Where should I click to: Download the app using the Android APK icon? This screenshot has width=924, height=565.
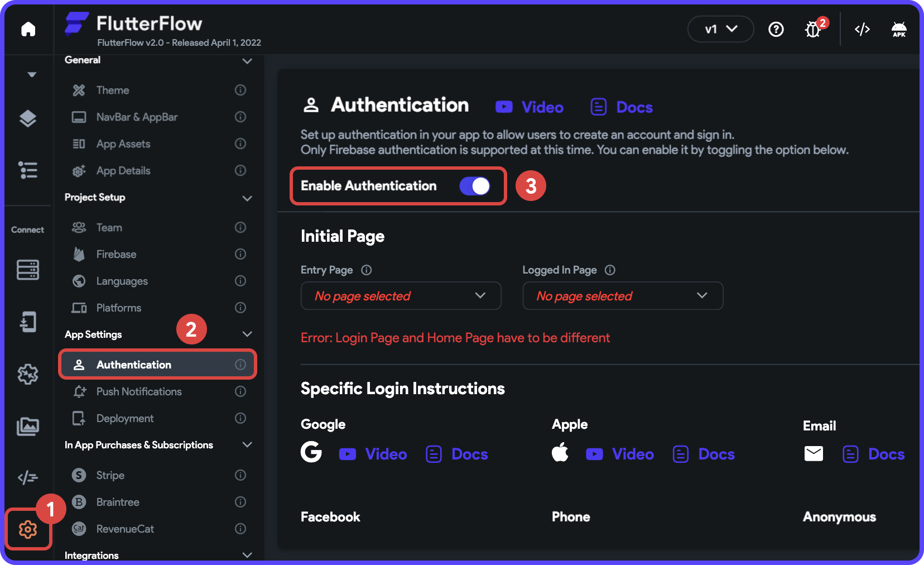pyautogui.click(x=899, y=30)
